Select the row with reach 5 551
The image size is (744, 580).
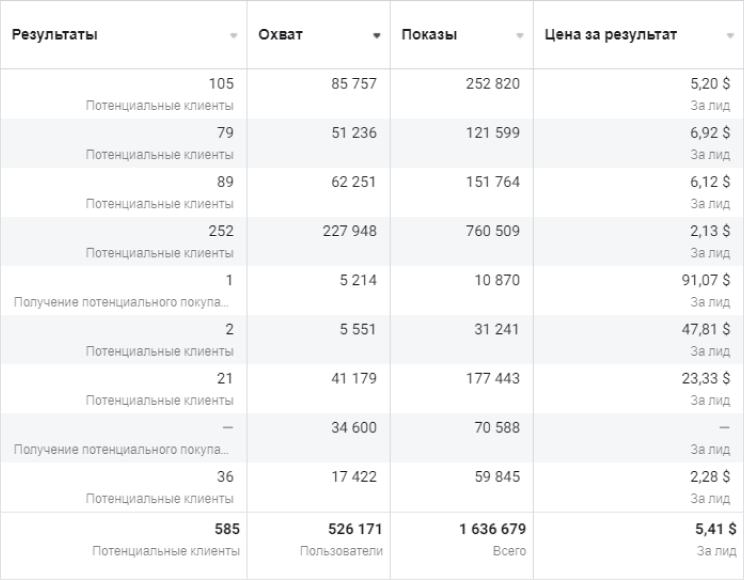point(372,340)
